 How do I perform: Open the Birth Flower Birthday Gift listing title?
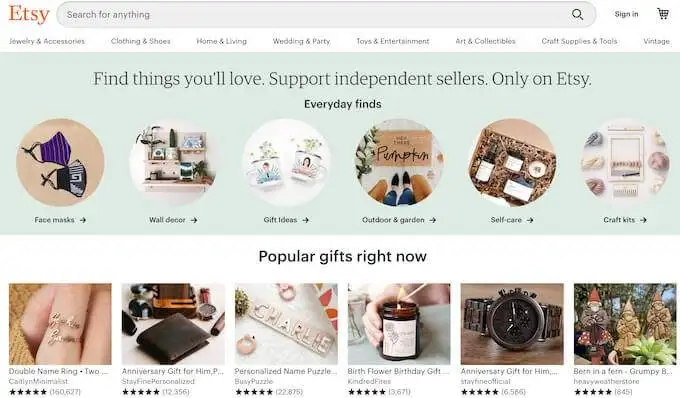(x=398, y=371)
